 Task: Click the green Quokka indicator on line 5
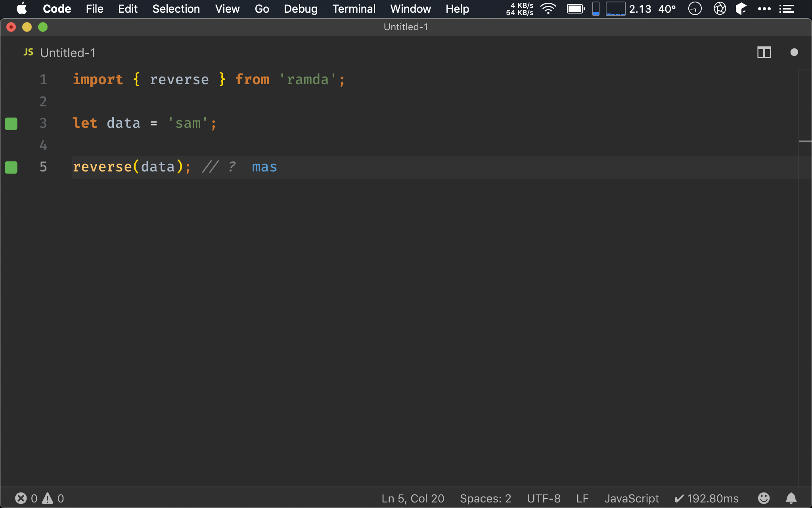(x=11, y=167)
